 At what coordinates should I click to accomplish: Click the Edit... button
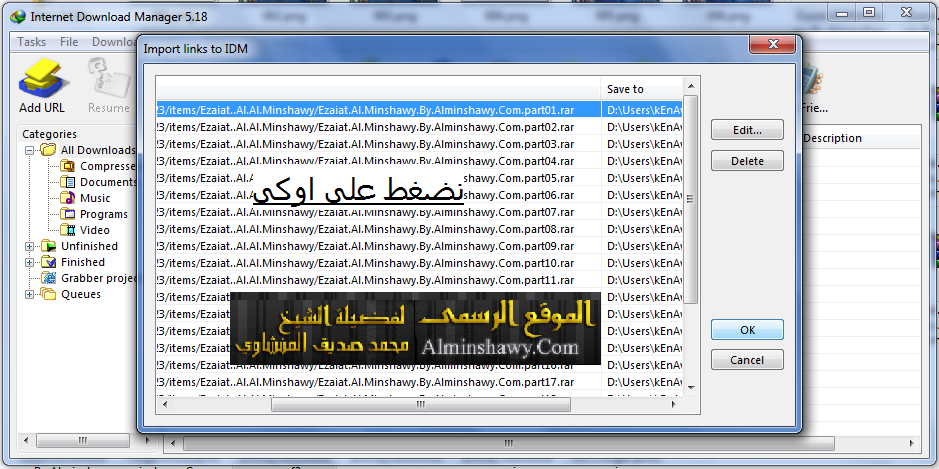point(747,130)
